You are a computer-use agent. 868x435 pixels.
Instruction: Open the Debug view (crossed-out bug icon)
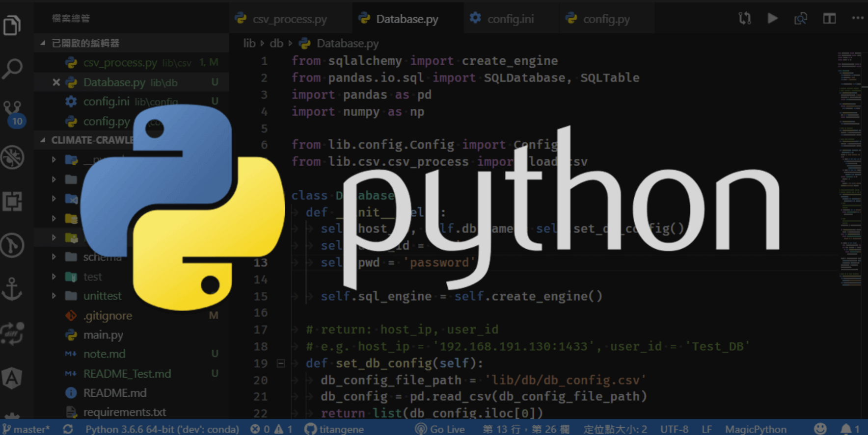pos(12,157)
